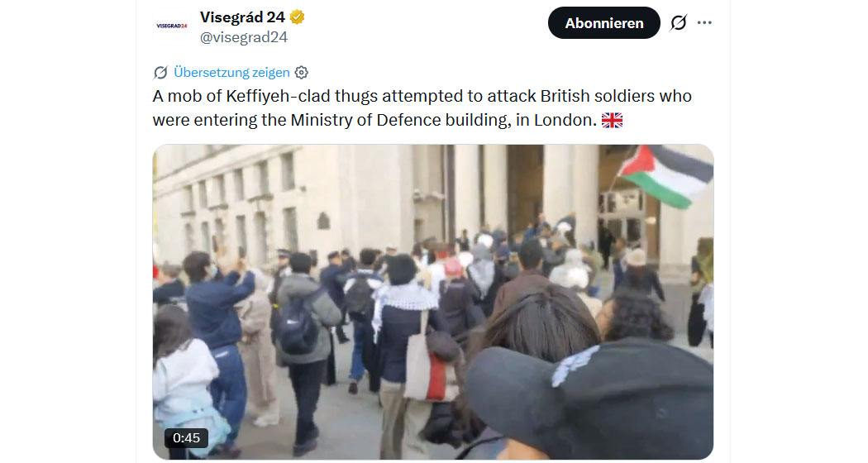
Task: Click the 0:45 video duration badge
Action: (x=186, y=438)
